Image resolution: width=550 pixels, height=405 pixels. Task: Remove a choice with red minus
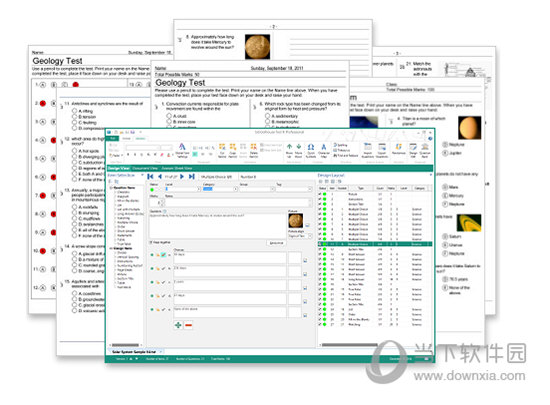click(188, 325)
